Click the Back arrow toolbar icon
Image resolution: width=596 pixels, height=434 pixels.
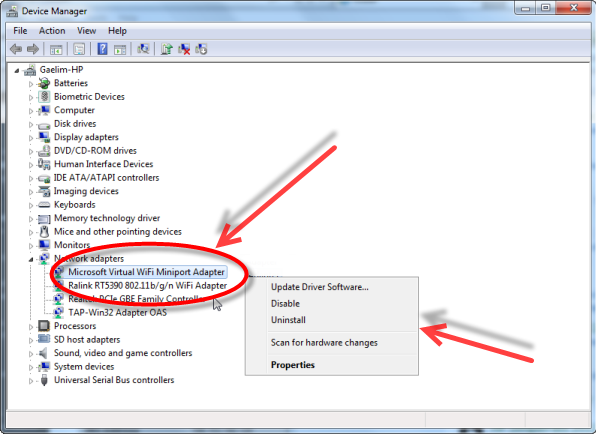tap(16, 49)
